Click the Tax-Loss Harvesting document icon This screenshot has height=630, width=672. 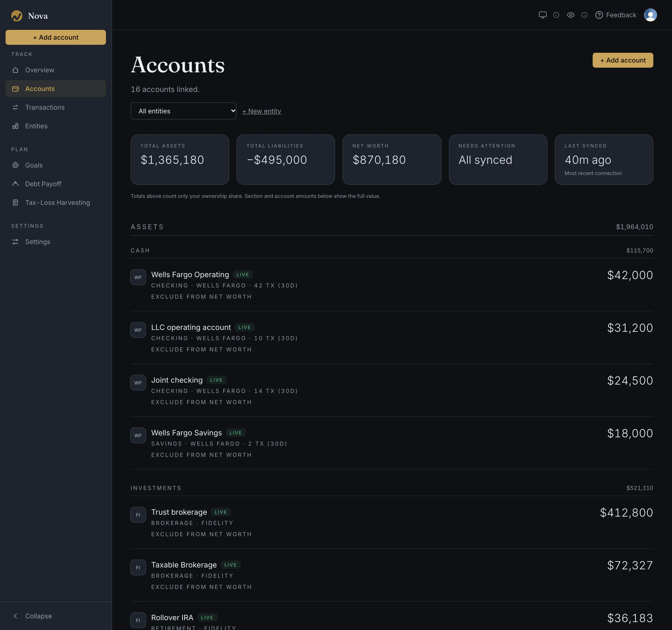tap(16, 203)
